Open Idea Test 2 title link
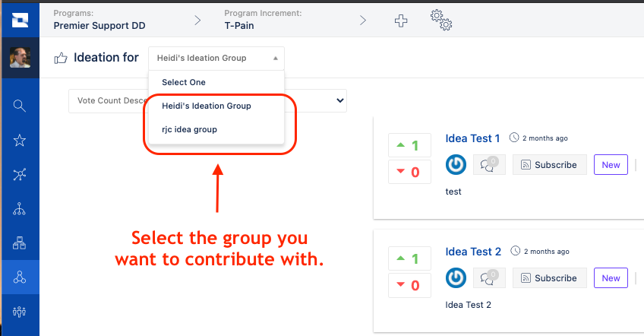The width and height of the screenshot is (644, 336). [x=473, y=252]
